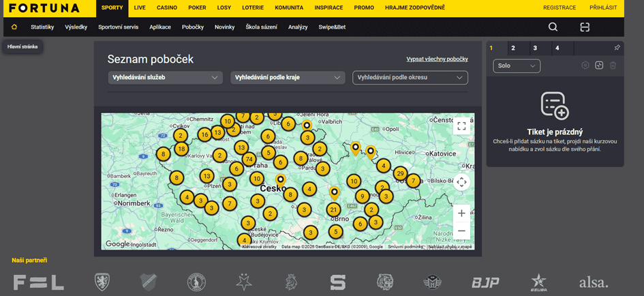Click Vypsat všechny pobočky link
This screenshot has height=296, width=644.
pos(437,59)
